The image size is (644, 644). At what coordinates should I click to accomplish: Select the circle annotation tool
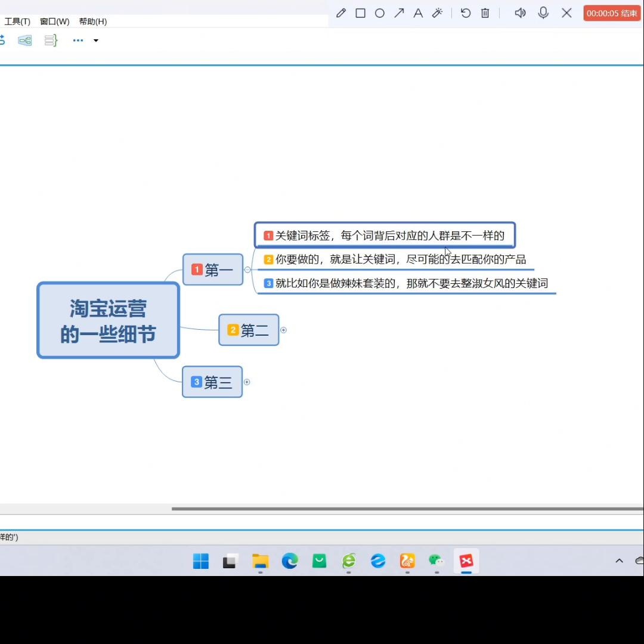[379, 13]
